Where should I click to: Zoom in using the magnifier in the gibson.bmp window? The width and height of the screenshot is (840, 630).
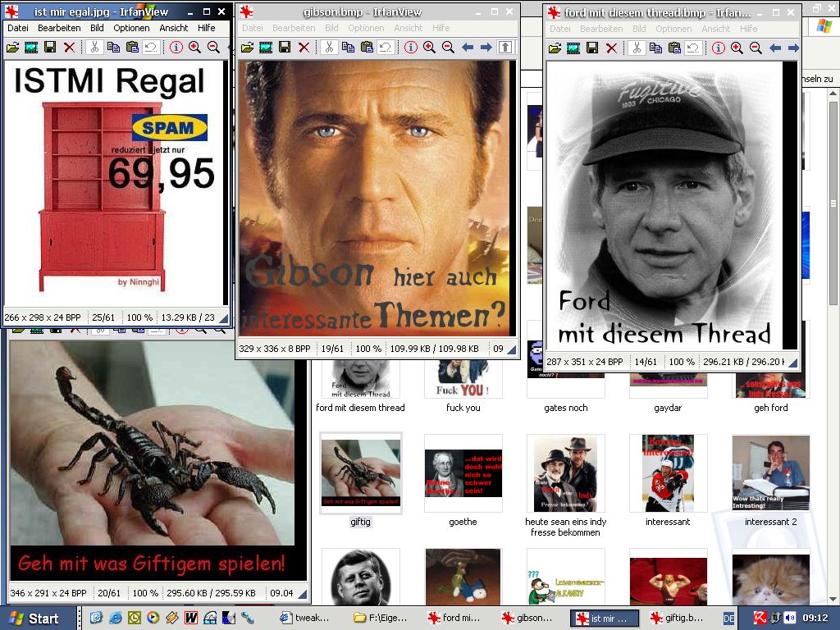click(429, 48)
